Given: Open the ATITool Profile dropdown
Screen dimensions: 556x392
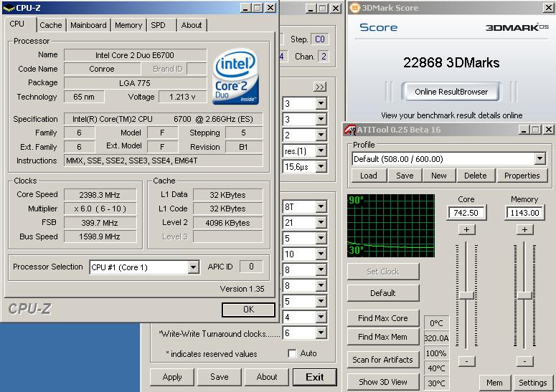Looking at the screenshot, I should coord(539,158).
